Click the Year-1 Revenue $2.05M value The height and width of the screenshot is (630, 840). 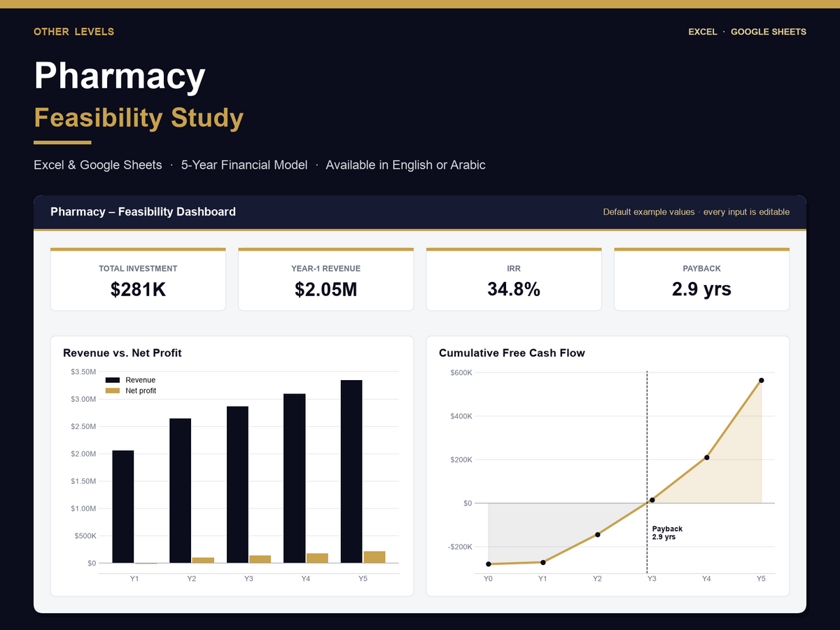[326, 289]
